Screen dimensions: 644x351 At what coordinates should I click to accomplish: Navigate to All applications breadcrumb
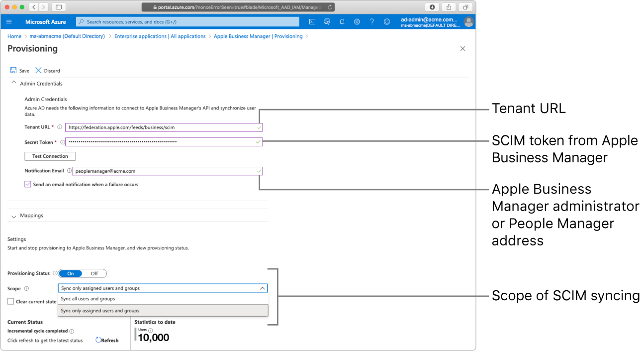pyautogui.click(x=188, y=36)
